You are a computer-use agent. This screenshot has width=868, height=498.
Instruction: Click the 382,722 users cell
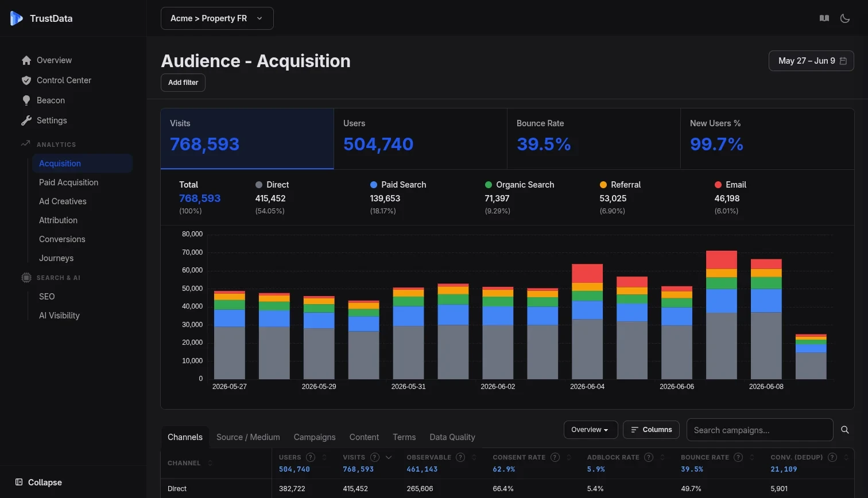click(292, 489)
